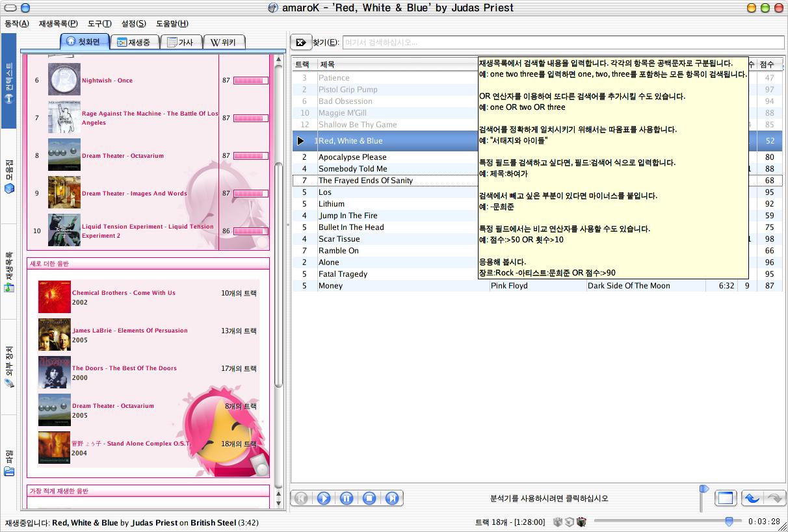This screenshot has height=532, width=788.
Task: Click the Doors album cover thumbnail
Action: (x=55, y=372)
